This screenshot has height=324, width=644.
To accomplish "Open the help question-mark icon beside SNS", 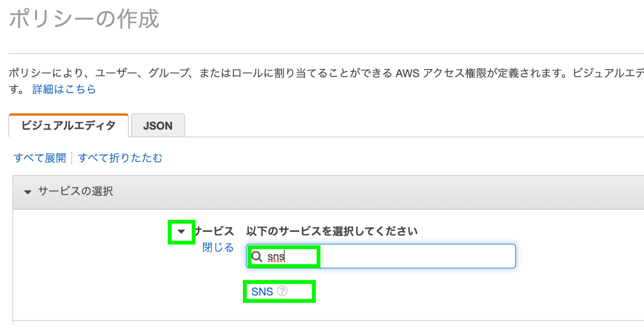I will point(282,291).
